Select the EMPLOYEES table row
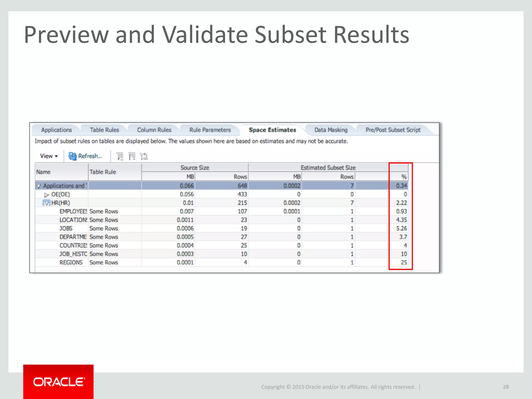 click(222, 211)
